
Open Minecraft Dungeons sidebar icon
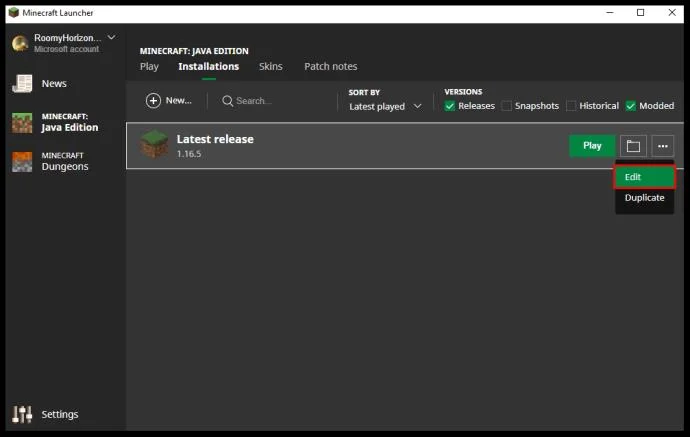click(22, 162)
